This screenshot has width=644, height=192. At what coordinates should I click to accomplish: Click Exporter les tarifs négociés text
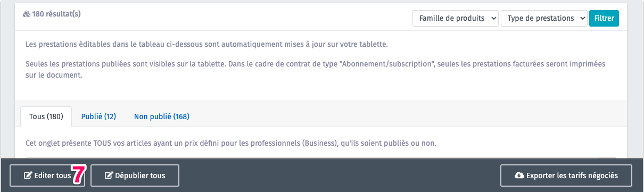click(x=572, y=176)
